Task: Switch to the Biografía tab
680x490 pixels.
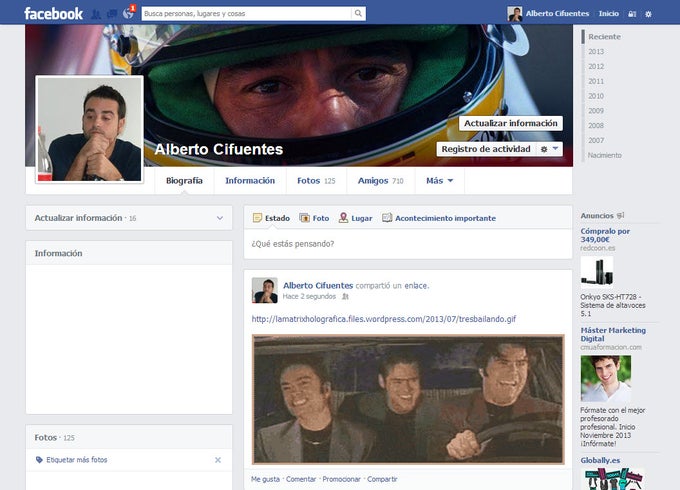Action: click(184, 181)
